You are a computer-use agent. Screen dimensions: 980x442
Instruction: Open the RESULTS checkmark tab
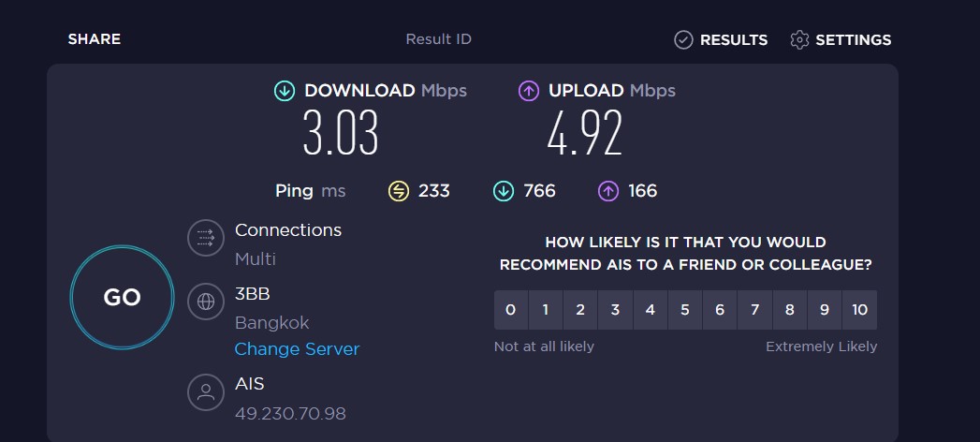pos(721,40)
